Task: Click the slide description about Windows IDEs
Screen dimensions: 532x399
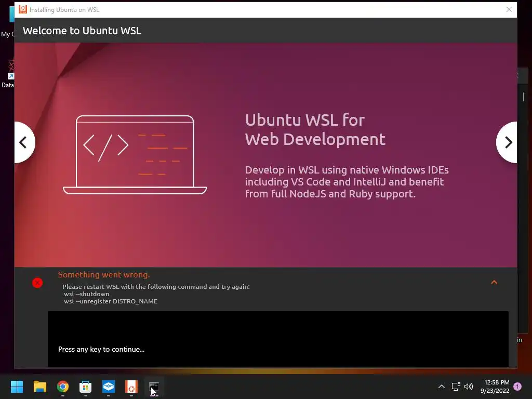Action: (x=347, y=182)
